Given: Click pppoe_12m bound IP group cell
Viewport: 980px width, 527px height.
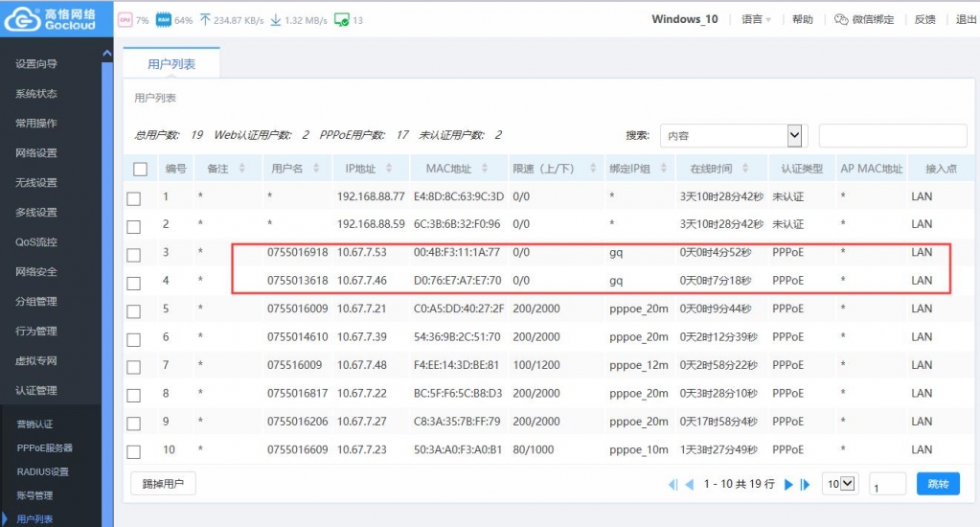Looking at the screenshot, I should [639, 365].
